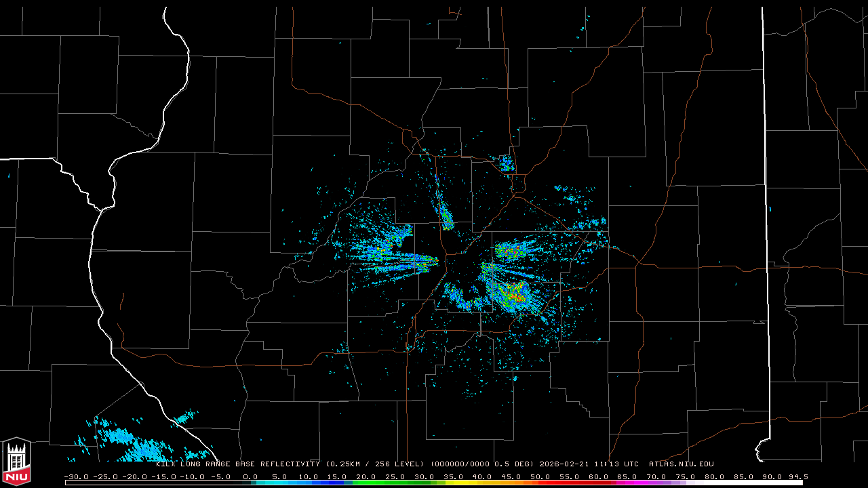Click the 65.0 dBZ scale label
The height and width of the screenshot is (488, 868).
coord(627,477)
